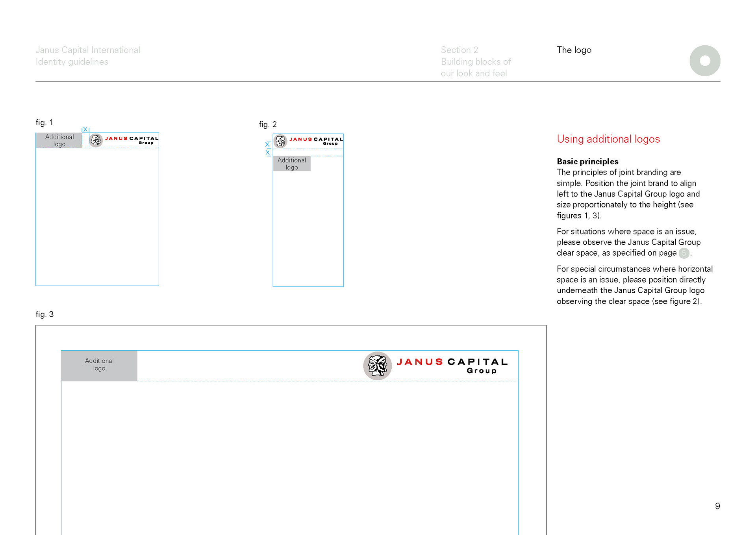Click page number 9 at bottom right
The height and width of the screenshot is (535, 756).
(x=717, y=506)
